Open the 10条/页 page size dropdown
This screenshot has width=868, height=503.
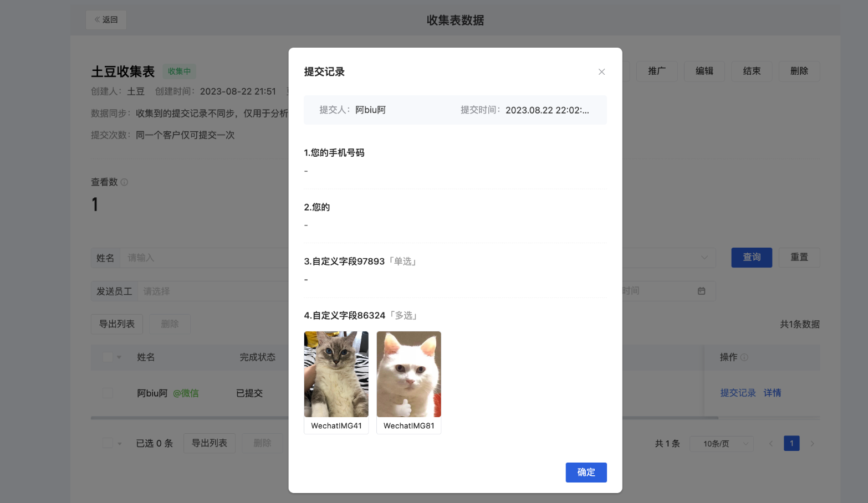tap(722, 444)
